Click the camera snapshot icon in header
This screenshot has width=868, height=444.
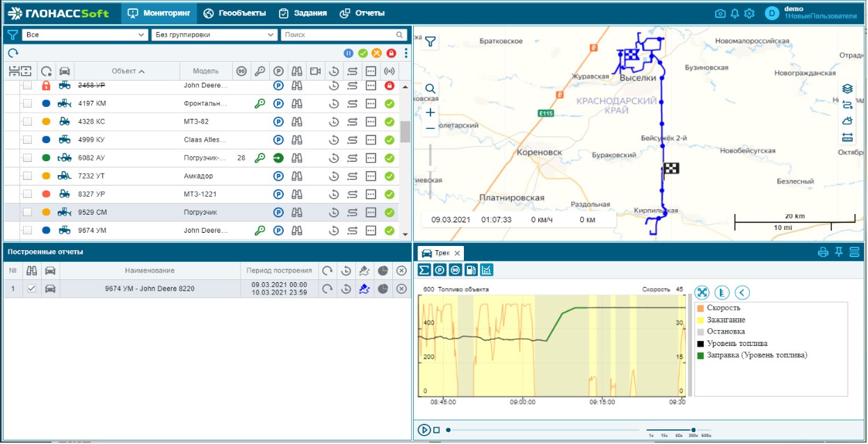720,13
